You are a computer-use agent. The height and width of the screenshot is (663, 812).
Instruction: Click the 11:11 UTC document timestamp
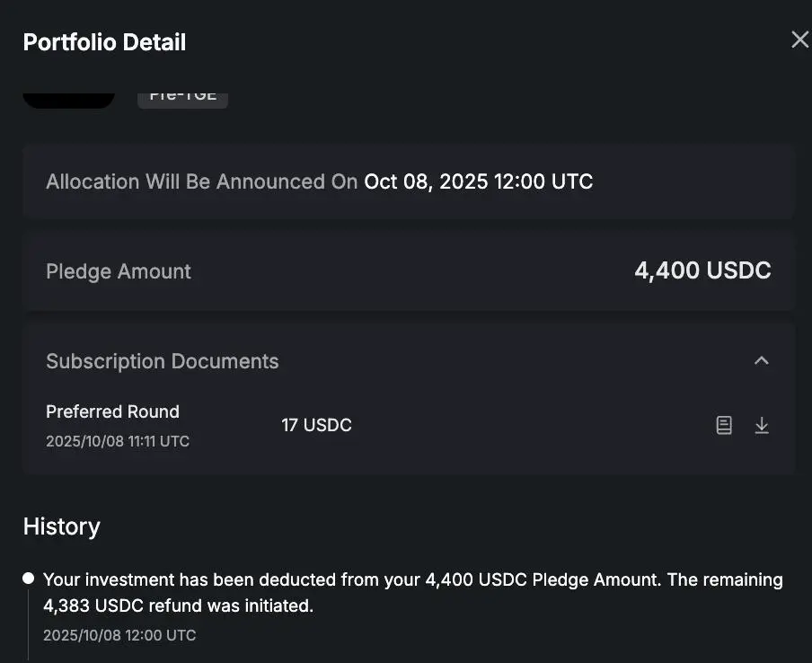118,441
